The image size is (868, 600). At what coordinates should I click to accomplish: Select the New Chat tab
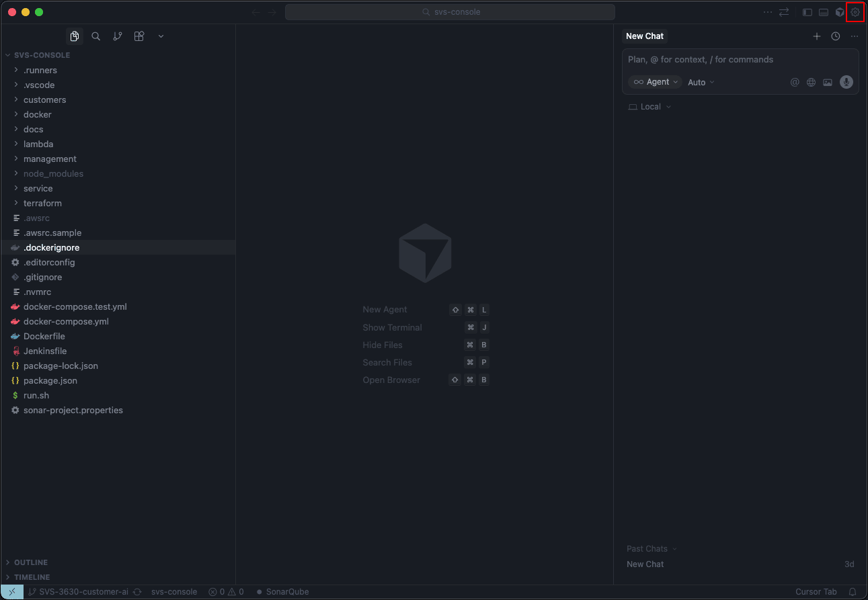645,36
